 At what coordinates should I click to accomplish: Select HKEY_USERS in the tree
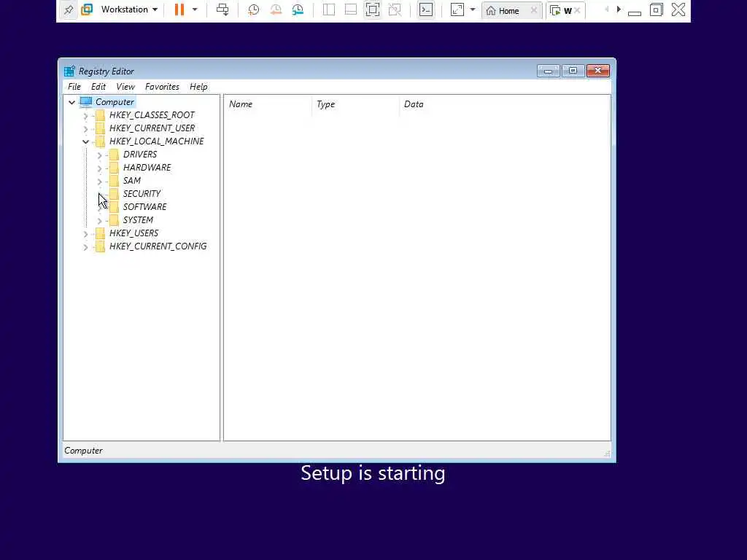(x=133, y=233)
